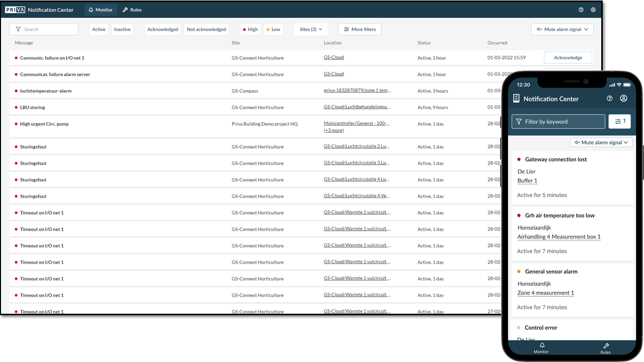644x362 pixels.
Task: Switch to the Monitor tab on desktop
Action: click(101, 10)
